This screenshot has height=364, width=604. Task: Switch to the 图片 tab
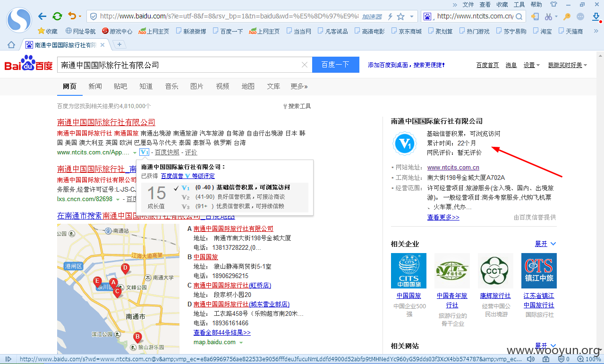[197, 86]
